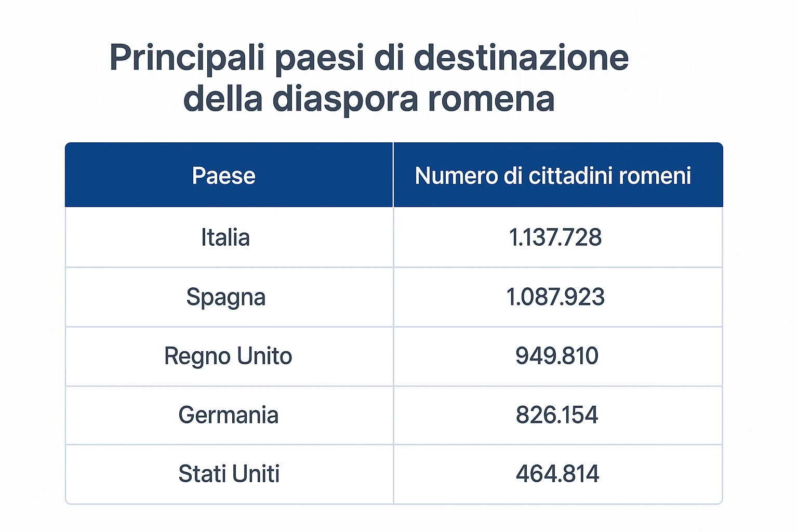The height and width of the screenshot is (532, 798).
Task: Select the 'Paese' column header
Action: click(x=224, y=176)
